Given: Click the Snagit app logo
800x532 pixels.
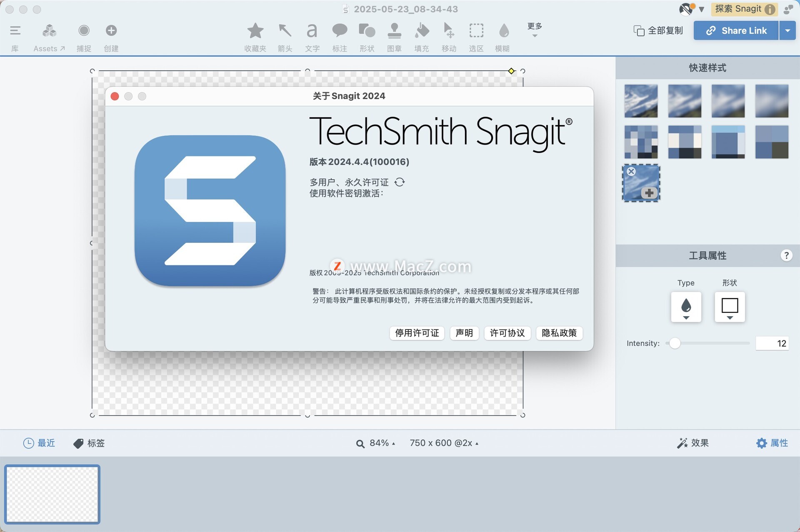Looking at the screenshot, I should pos(210,211).
